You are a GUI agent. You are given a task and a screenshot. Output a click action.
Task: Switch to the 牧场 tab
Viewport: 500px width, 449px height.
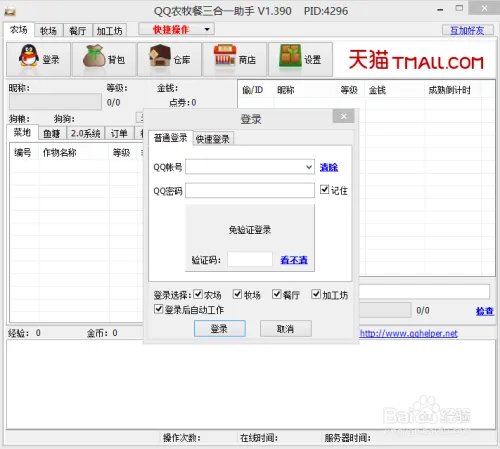click(x=48, y=31)
